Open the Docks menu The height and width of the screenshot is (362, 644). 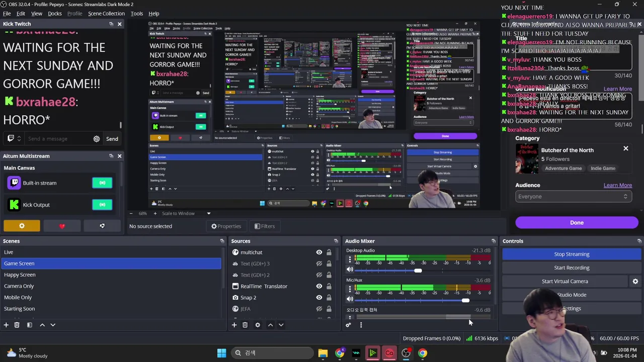pos(55,14)
